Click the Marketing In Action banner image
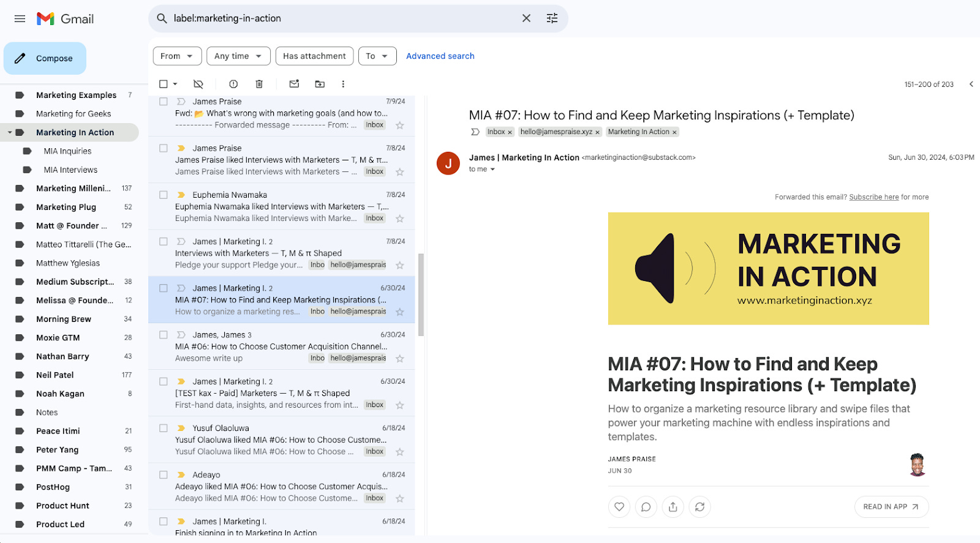980x543 pixels. [769, 269]
